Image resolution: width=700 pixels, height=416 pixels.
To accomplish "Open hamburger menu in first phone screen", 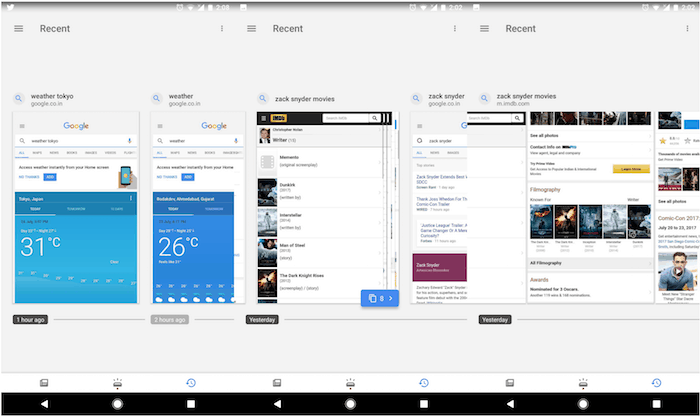I will pyautogui.click(x=18, y=29).
